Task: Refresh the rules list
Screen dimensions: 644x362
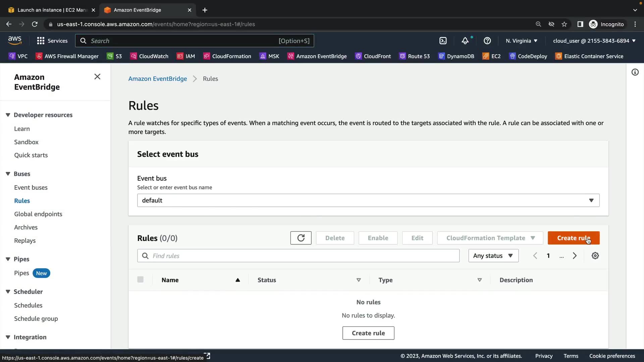Action: coord(301,238)
